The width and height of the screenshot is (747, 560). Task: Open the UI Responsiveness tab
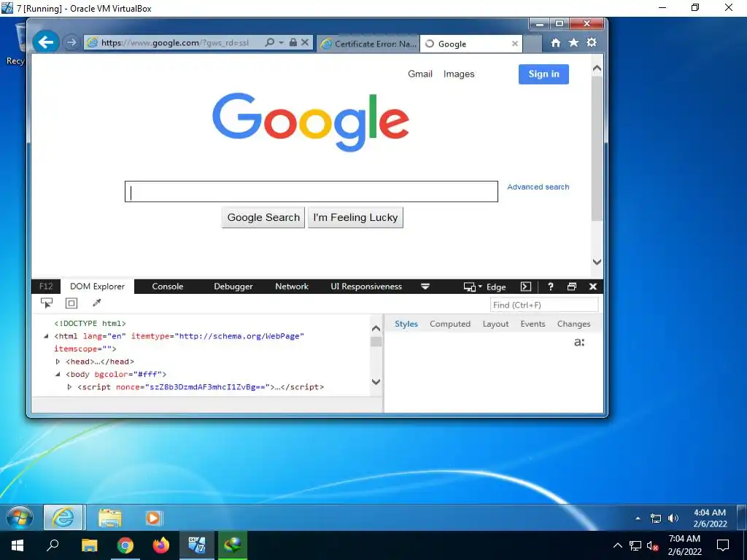(366, 286)
